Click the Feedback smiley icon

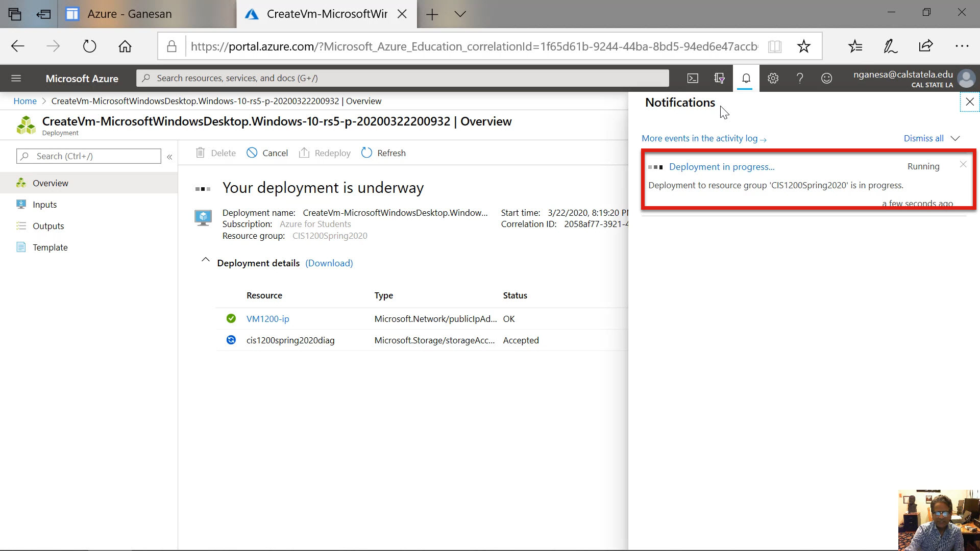pyautogui.click(x=826, y=78)
